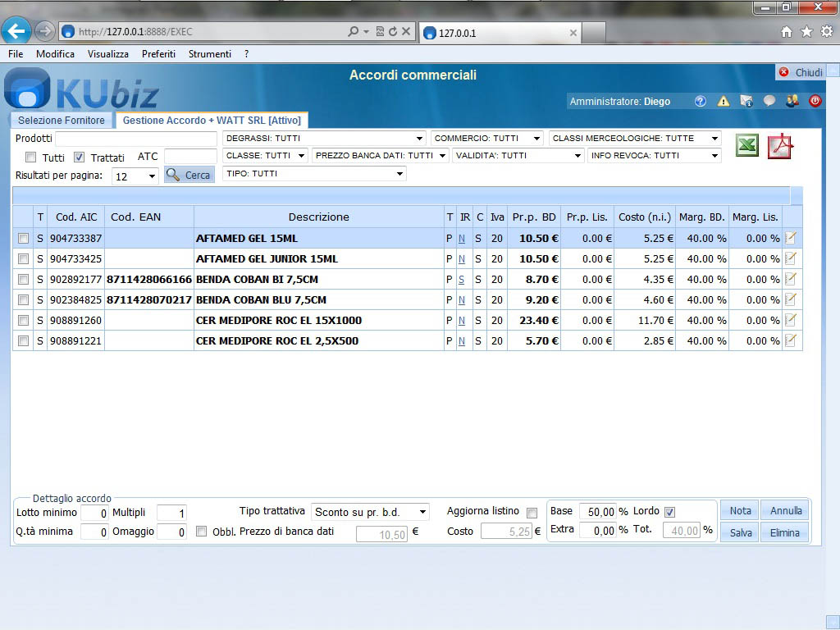The height and width of the screenshot is (630, 840).
Task: Uncheck the Trattati checkbox
Action: pos(80,157)
